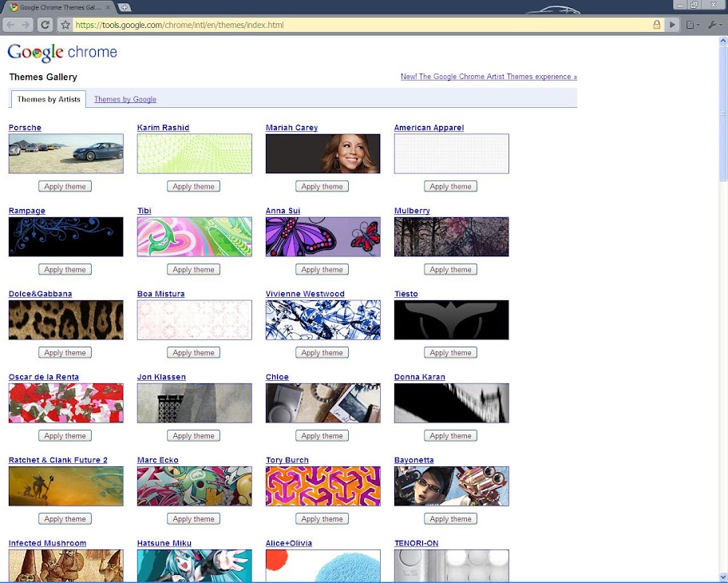Image resolution: width=728 pixels, height=583 pixels.
Task: Click the scrollbar down arrow
Action: [723, 577]
